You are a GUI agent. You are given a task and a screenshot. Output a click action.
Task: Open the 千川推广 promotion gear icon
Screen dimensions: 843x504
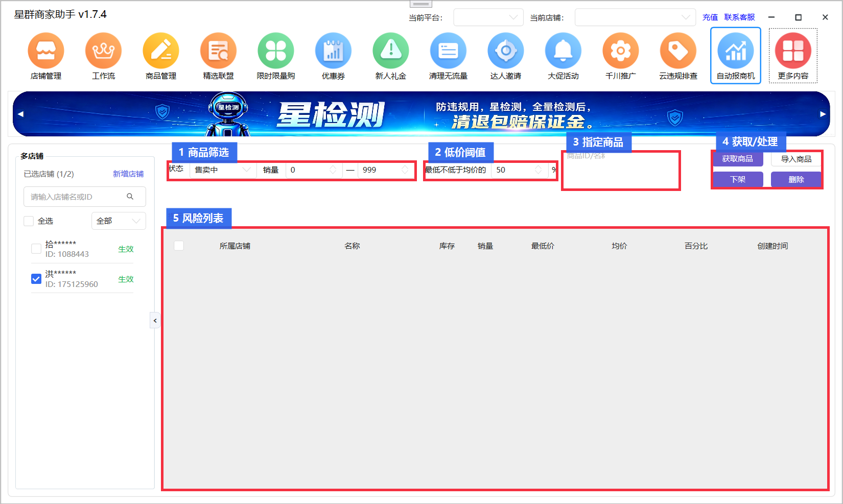pyautogui.click(x=621, y=51)
